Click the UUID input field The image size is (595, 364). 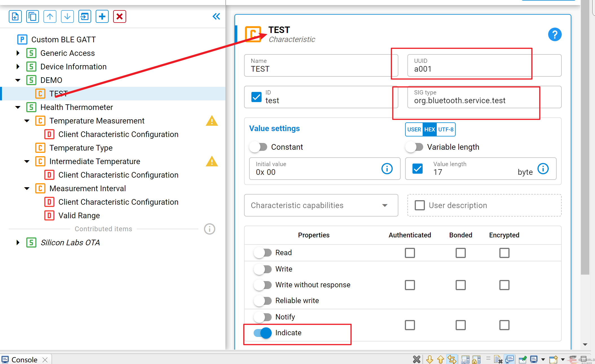click(x=484, y=69)
